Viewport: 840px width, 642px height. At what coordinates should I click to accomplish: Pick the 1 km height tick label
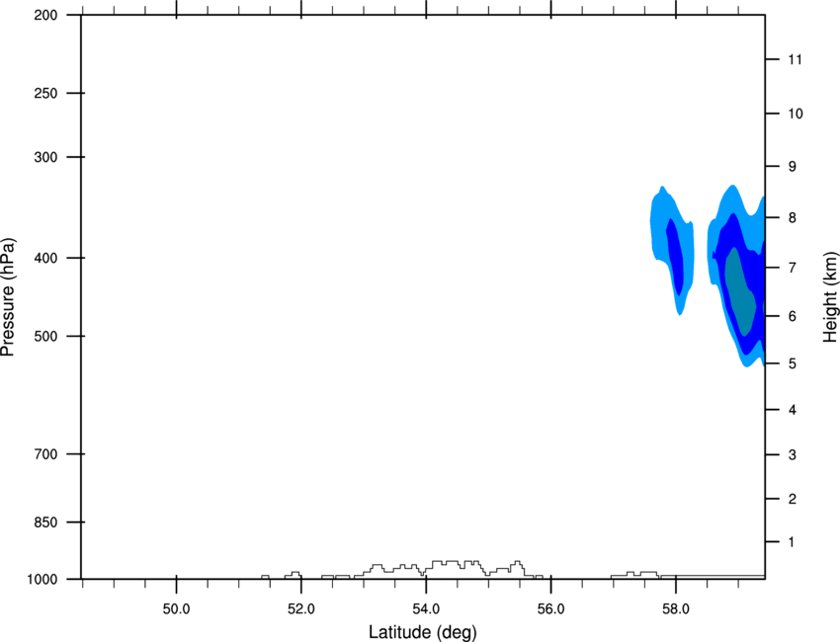pyautogui.click(x=793, y=542)
